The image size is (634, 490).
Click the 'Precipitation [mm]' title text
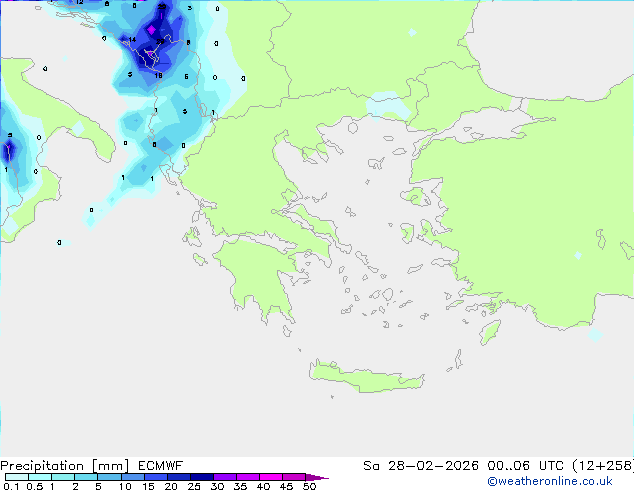tap(65, 466)
